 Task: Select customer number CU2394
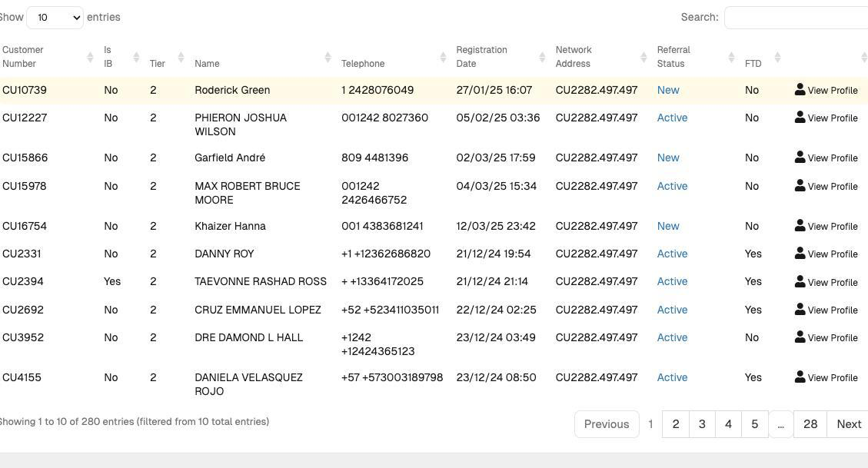23,281
